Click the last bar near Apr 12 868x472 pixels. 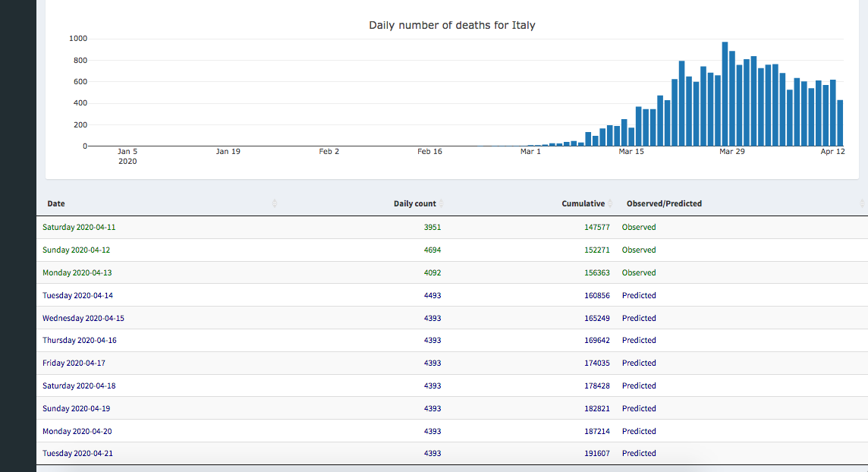pos(840,123)
